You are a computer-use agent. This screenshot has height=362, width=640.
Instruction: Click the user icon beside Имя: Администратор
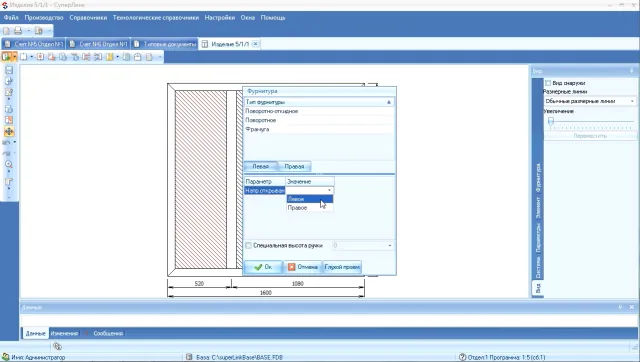(5, 357)
